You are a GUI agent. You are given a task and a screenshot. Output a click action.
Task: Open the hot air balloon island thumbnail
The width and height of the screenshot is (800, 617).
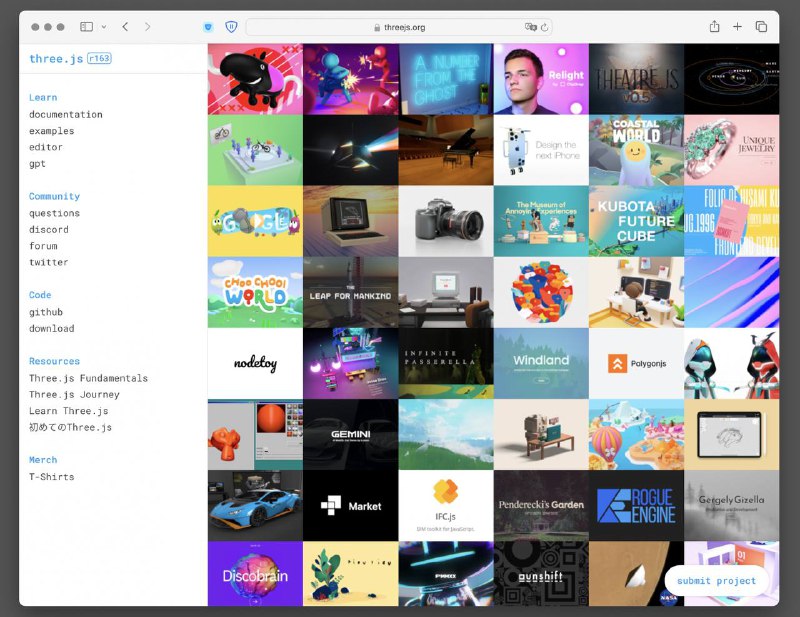[636, 434]
